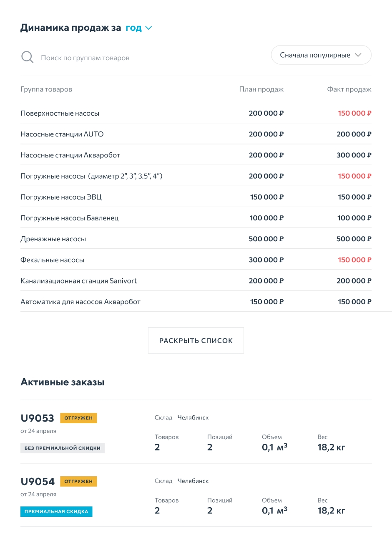The height and width of the screenshot is (551, 392).
Task: Select the "Насосные станции AUTO" row
Action: click(62, 134)
